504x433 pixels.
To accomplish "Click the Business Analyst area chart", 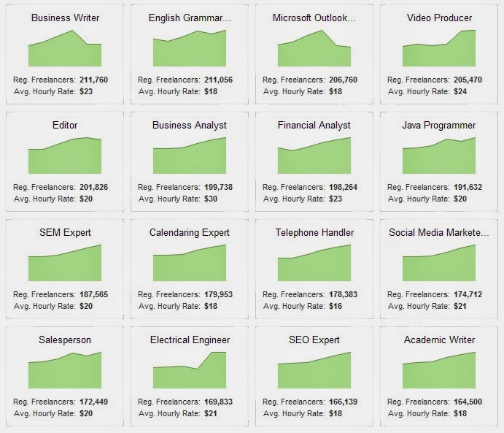I will pos(190,156).
